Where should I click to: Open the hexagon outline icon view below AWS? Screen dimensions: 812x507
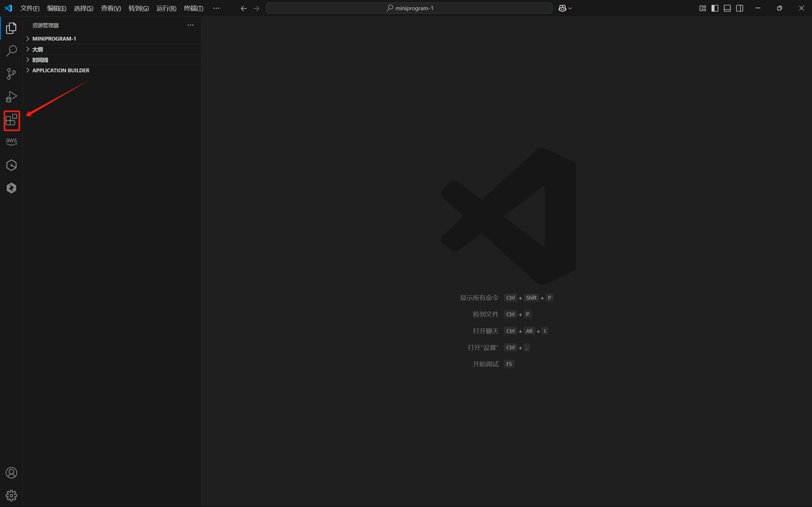pos(11,165)
